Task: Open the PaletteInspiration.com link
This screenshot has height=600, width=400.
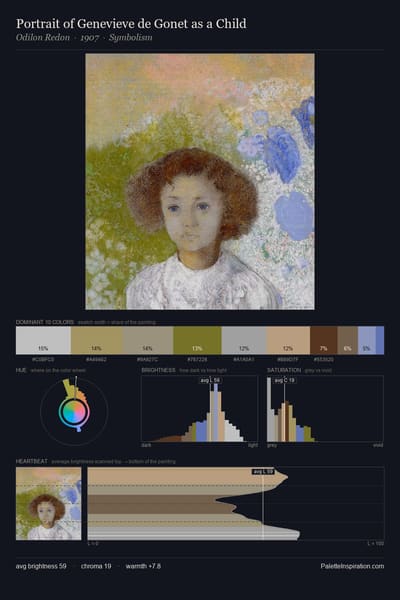Action: 352,566
